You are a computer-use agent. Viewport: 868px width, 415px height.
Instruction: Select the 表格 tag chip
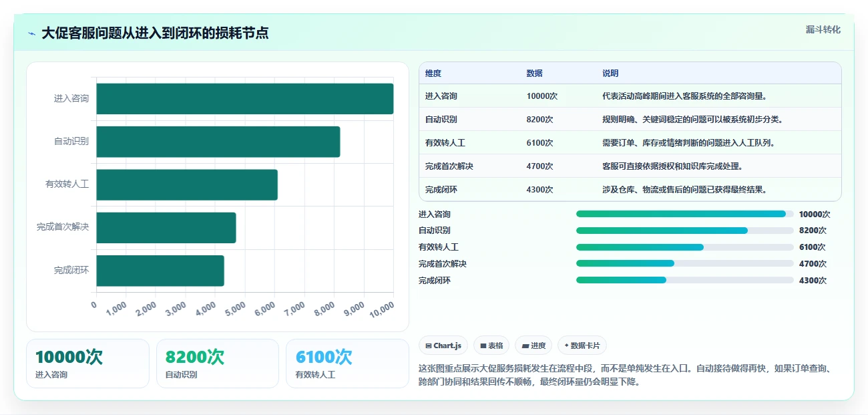pyautogui.click(x=491, y=345)
